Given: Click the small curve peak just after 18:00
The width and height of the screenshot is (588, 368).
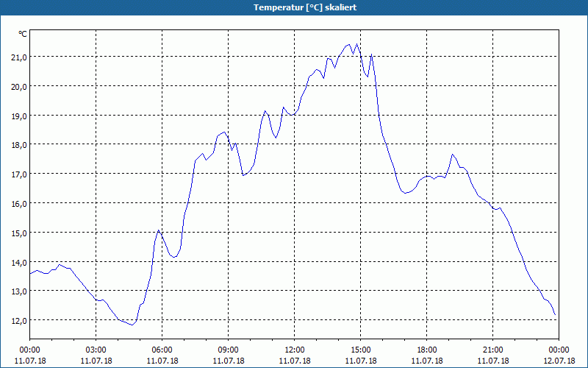Looking at the screenshot, I should point(453,155).
